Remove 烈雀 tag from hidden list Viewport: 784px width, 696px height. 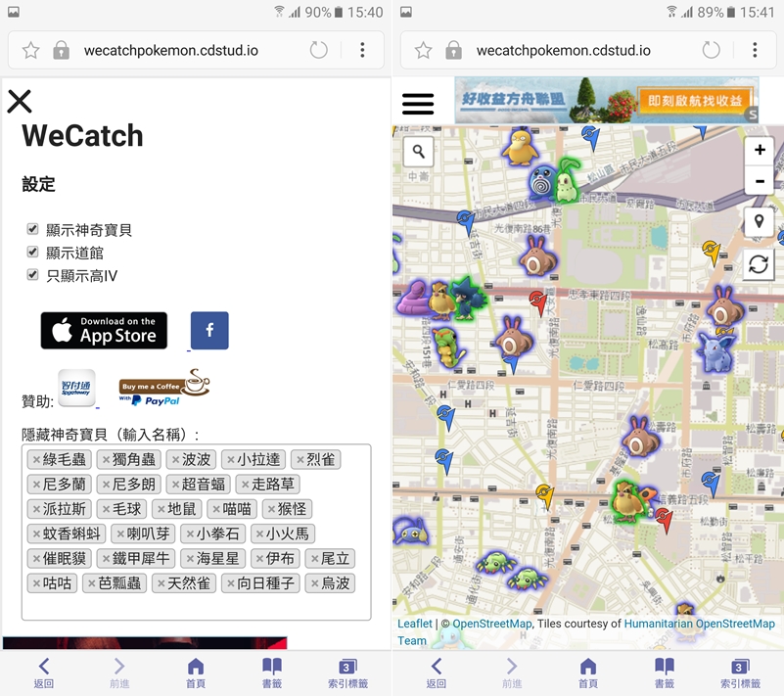click(x=300, y=459)
